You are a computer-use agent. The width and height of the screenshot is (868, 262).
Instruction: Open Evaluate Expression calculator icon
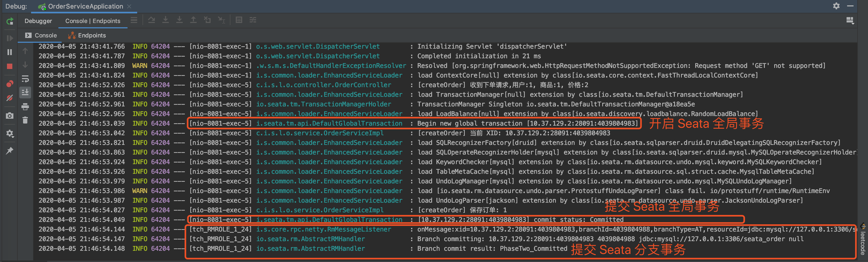pos(239,20)
